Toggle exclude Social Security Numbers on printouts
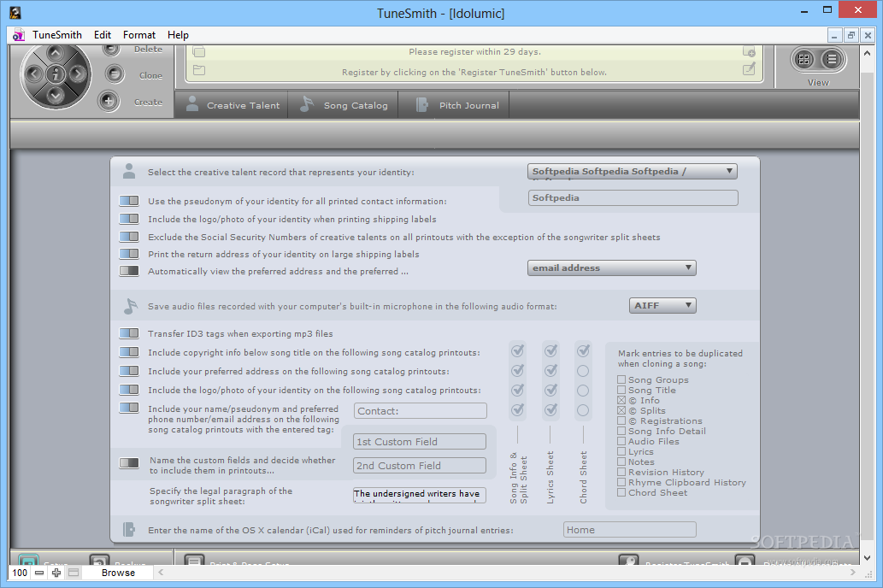This screenshot has width=883, height=588. 129,237
